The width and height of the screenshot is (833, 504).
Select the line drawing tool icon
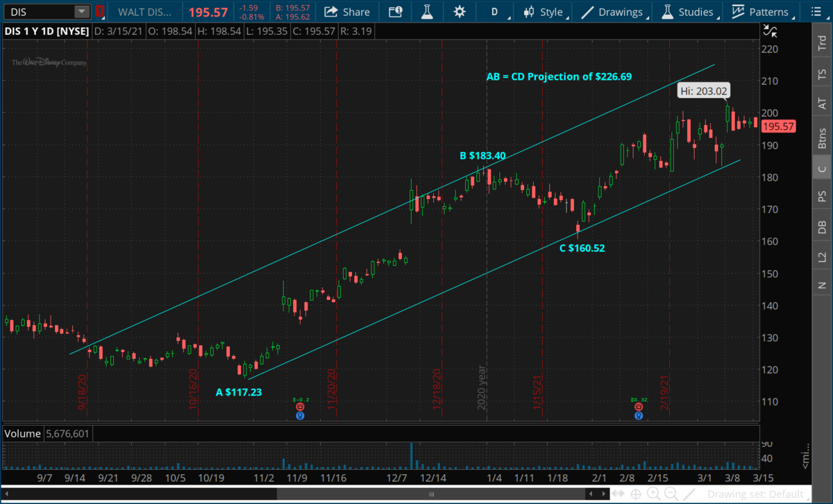687,494
